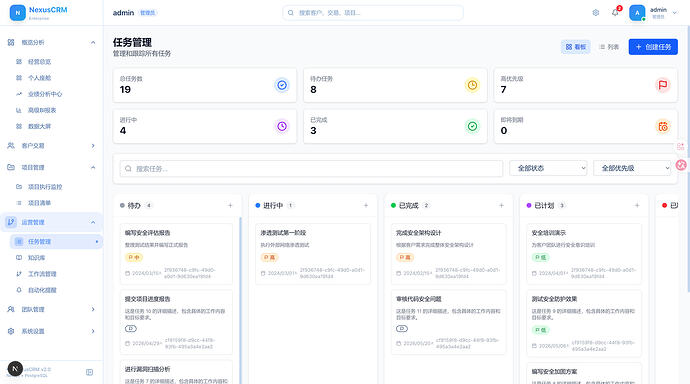Click the 即将到期 orange calendar icon
690x384 pixels.
pos(663,126)
